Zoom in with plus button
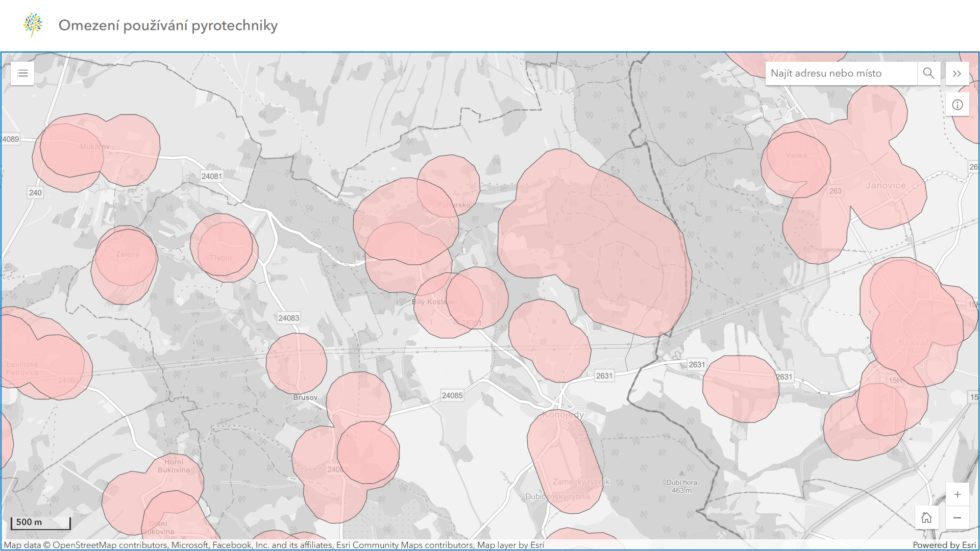 [x=957, y=494]
